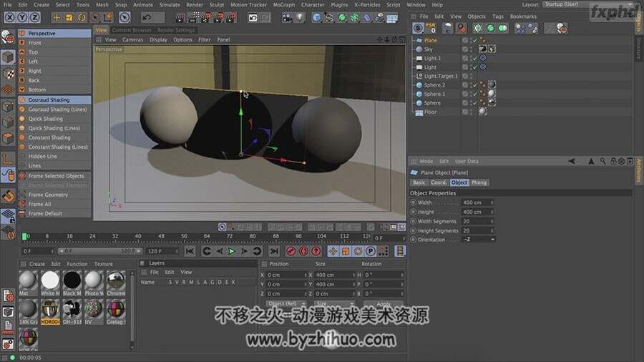Image resolution: width=644 pixels, height=362 pixels.
Task: Play the animation forward
Action: tap(232, 251)
